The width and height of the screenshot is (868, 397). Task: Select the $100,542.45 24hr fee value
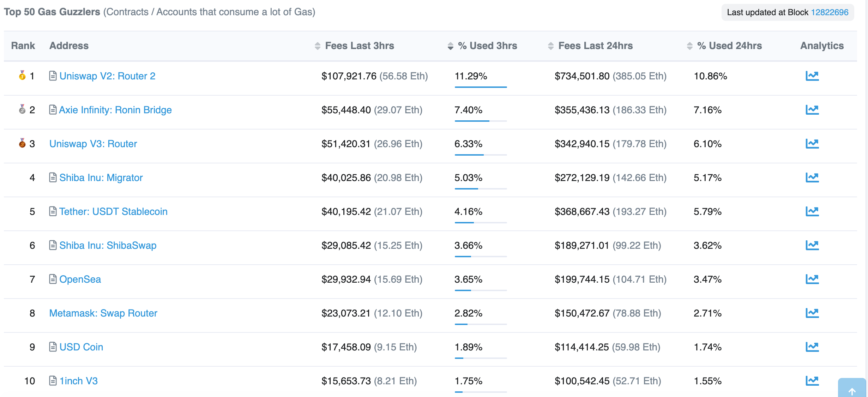coord(582,381)
